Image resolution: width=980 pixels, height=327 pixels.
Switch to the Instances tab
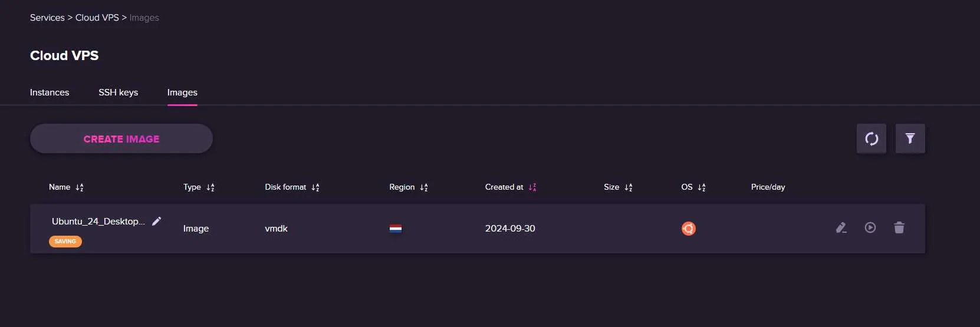pos(50,93)
